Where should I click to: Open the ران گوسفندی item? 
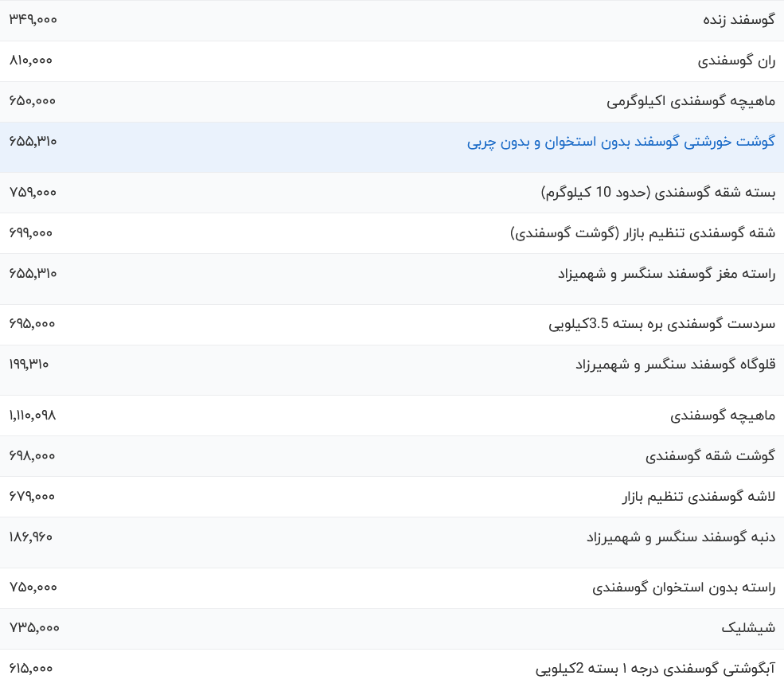[736, 61]
